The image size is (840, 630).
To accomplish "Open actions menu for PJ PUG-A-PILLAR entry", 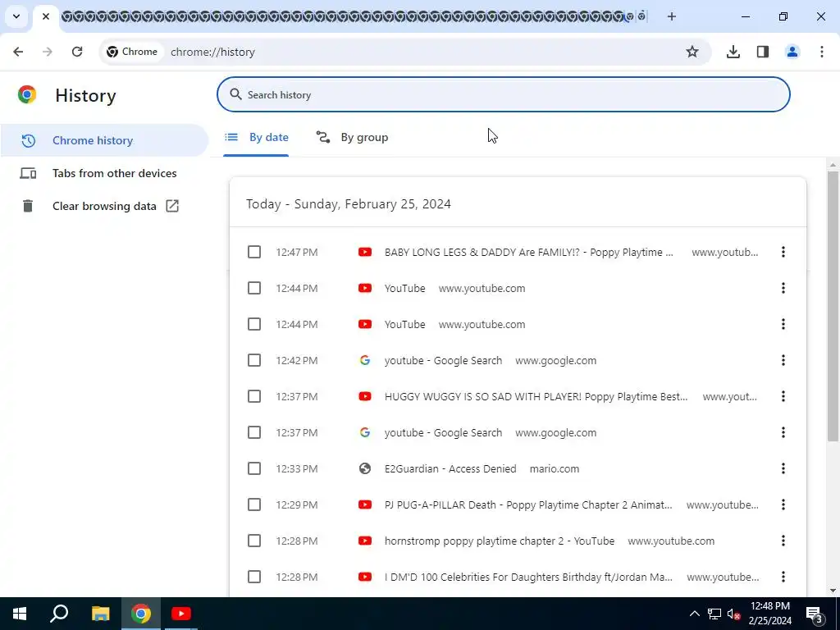I will [x=783, y=504].
